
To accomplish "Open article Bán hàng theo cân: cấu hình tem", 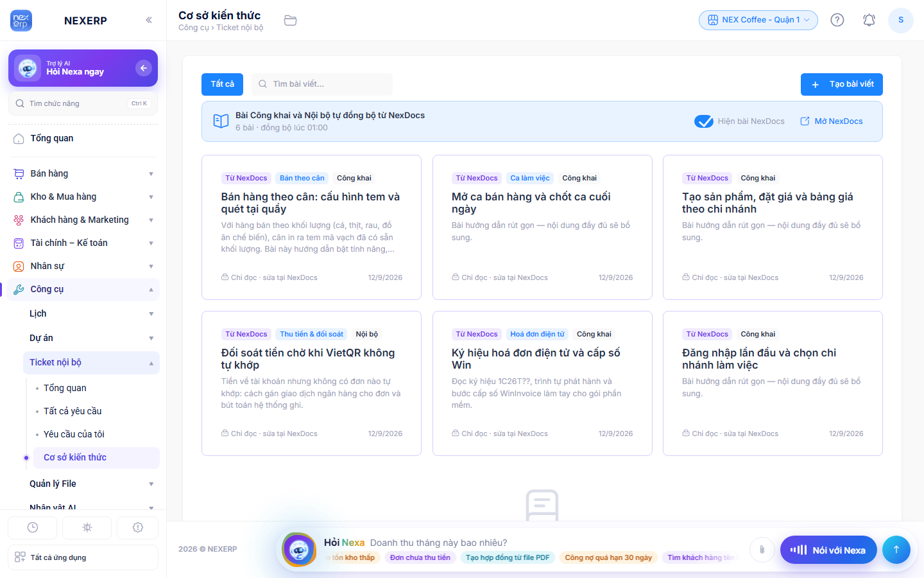I will click(x=311, y=227).
